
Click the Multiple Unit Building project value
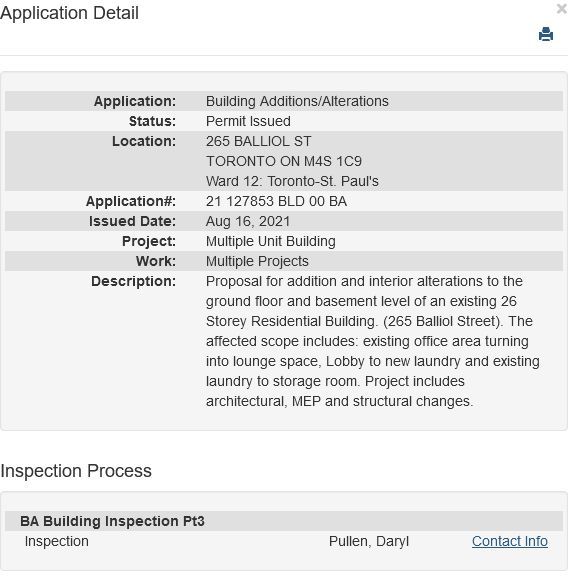click(x=271, y=241)
